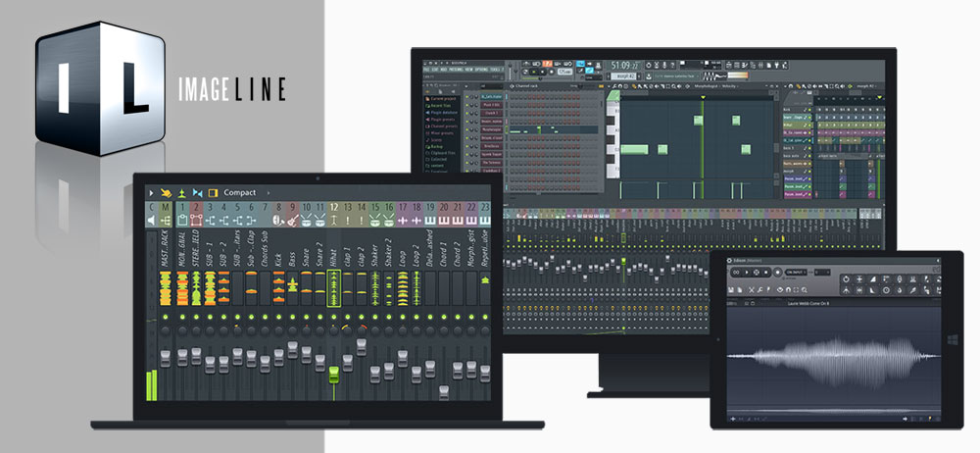Viewport: 980px width, 453px height.
Task: Click the green up-arrow icon in mixer toolbar
Action: pyautogui.click(x=182, y=193)
